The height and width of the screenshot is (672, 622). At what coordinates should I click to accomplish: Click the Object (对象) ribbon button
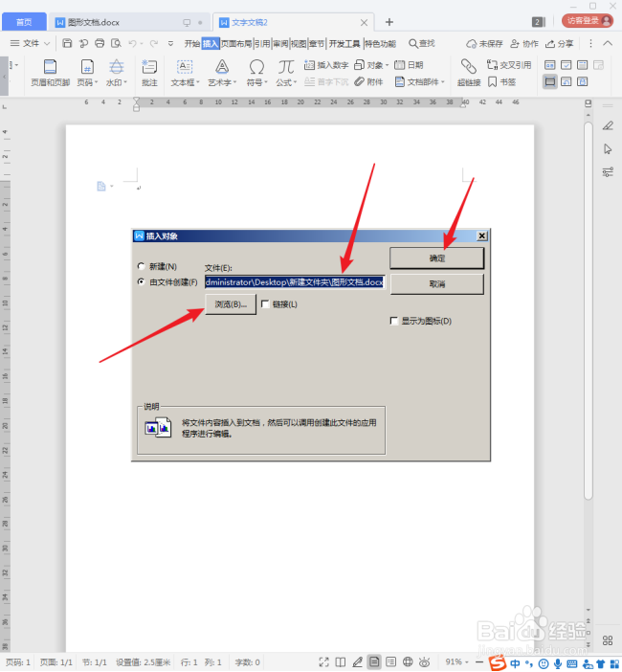(371, 65)
